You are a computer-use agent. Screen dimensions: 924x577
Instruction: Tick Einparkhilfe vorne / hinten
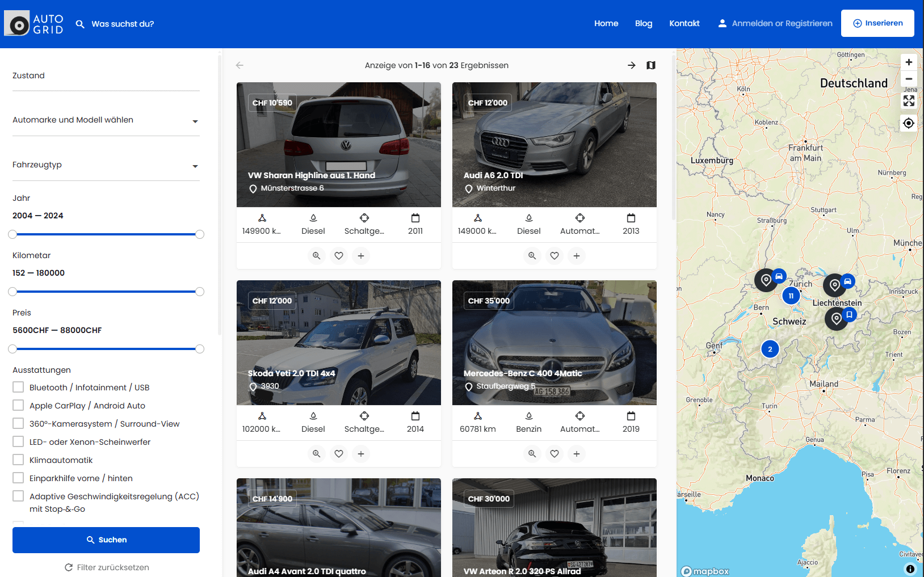pyautogui.click(x=18, y=478)
